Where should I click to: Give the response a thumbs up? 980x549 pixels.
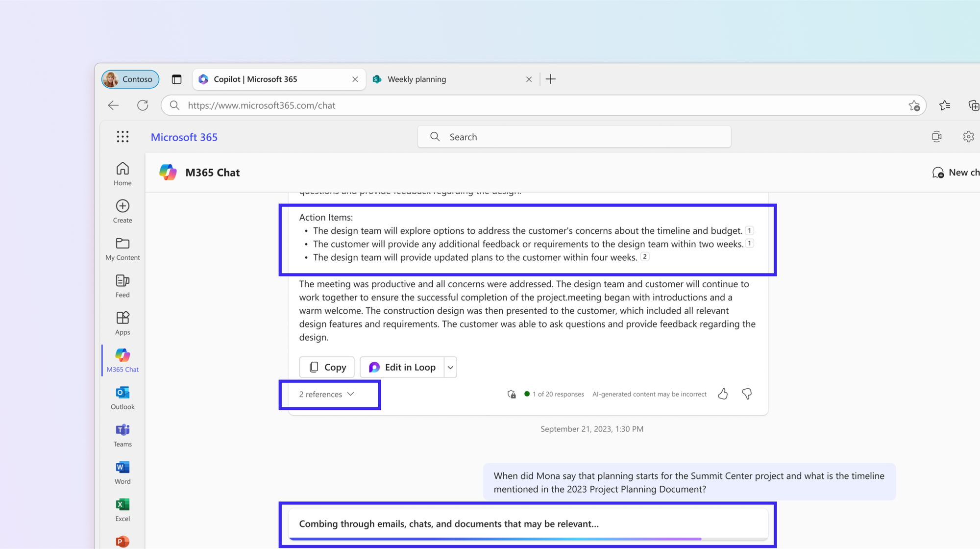723,394
